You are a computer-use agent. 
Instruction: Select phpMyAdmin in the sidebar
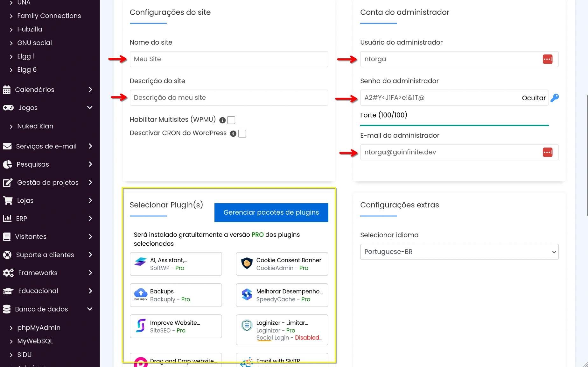coord(38,327)
